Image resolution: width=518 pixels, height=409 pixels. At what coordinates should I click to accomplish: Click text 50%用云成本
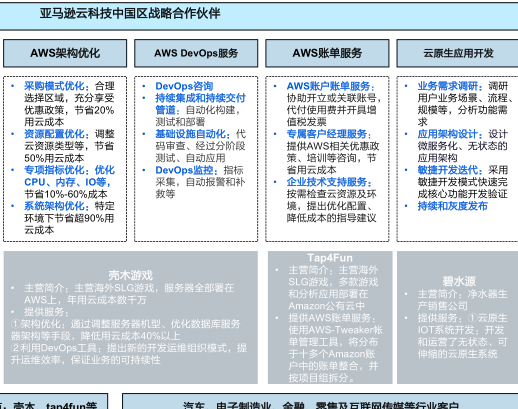(54, 158)
